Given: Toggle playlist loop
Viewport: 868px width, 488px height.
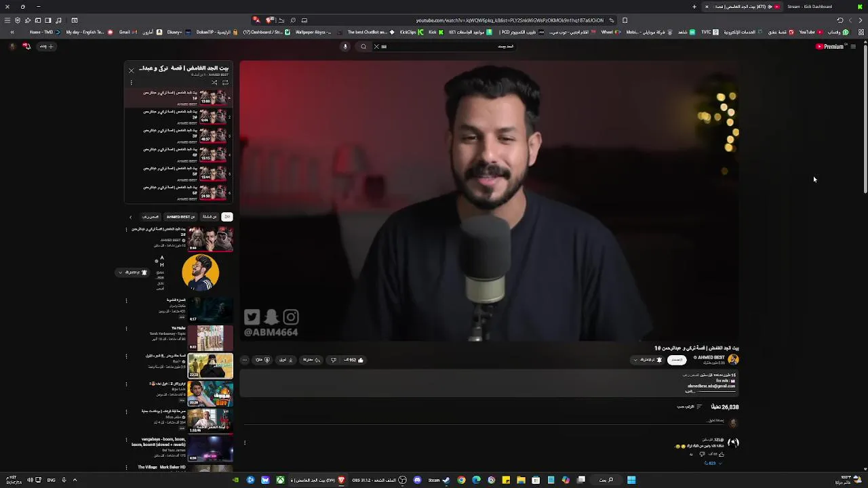Looking at the screenshot, I should (x=225, y=83).
